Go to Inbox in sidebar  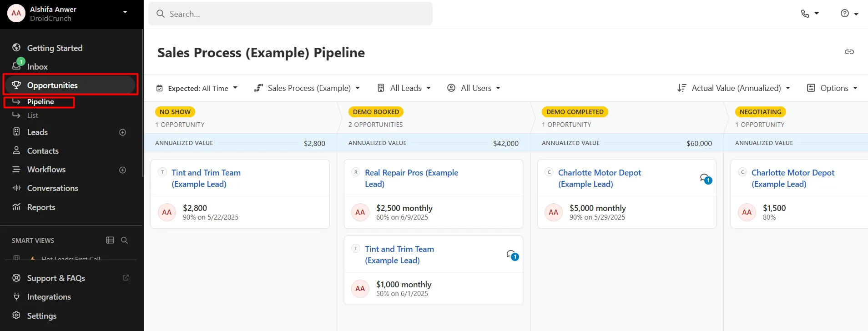pyautogui.click(x=37, y=67)
